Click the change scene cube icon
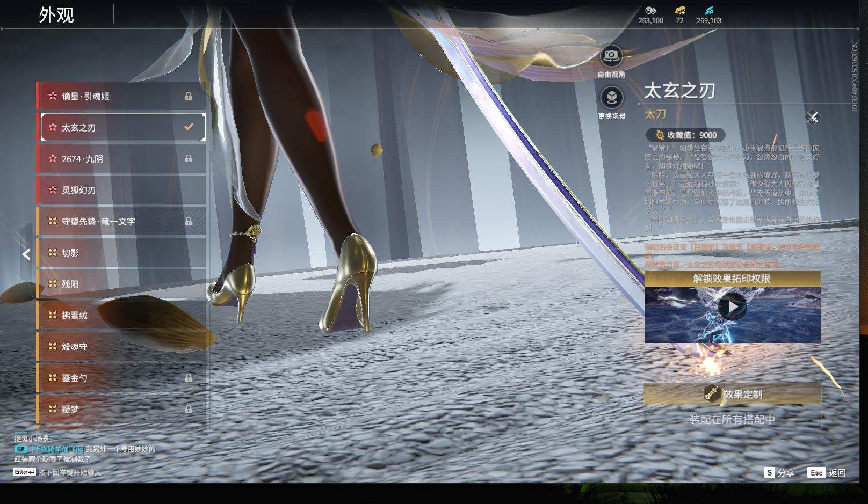868x504 pixels. 611,98
